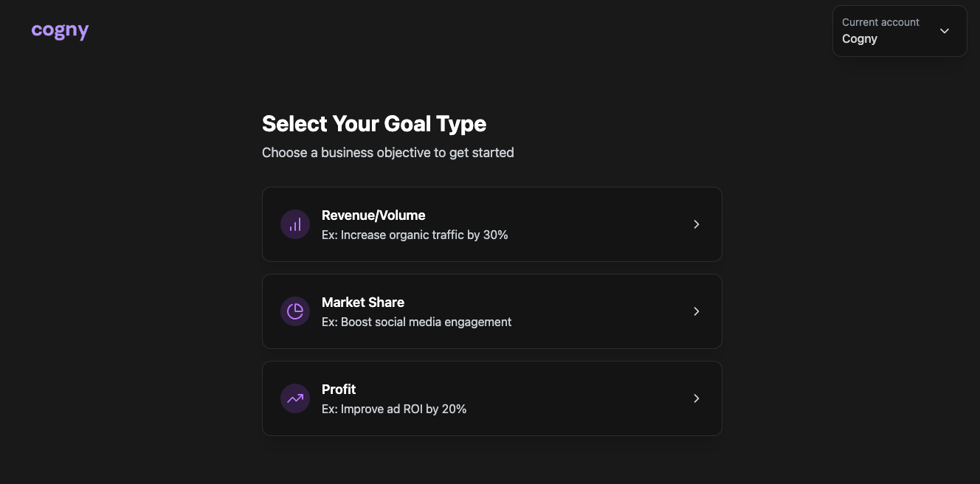Select the Profit goal title
Viewport: 980px width, 484px height.
point(339,390)
